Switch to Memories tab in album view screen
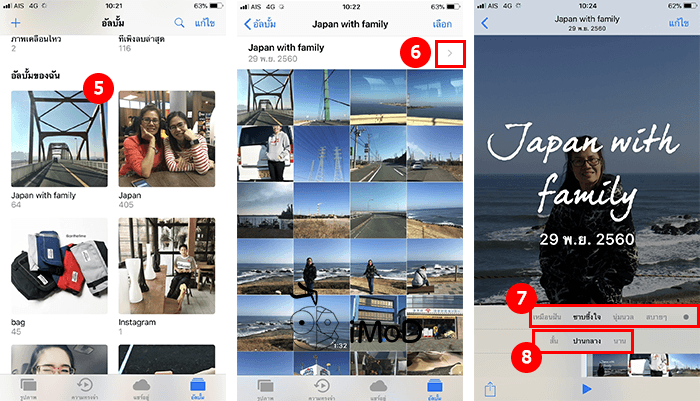700x401 pixels. pyautogui.click(x=321, y=388)
